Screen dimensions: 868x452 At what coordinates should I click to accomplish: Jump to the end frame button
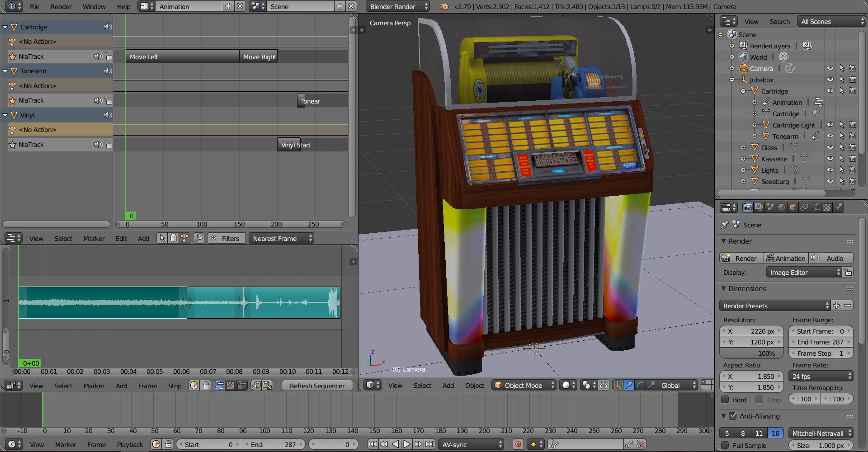(429, 444)
